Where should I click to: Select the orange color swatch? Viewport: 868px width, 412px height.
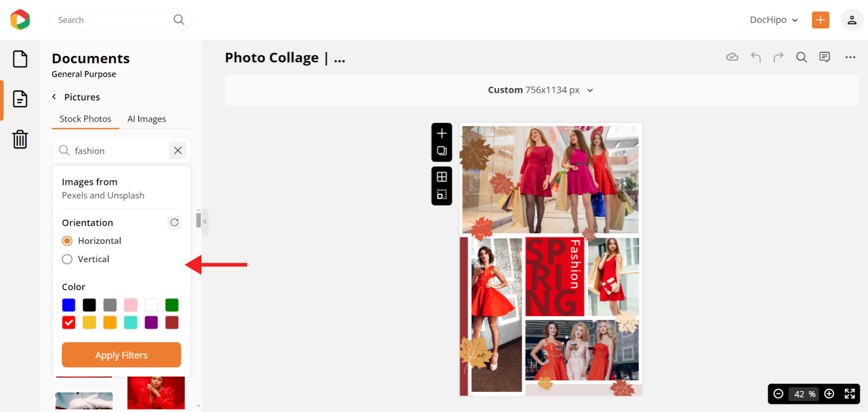point(110,323)
